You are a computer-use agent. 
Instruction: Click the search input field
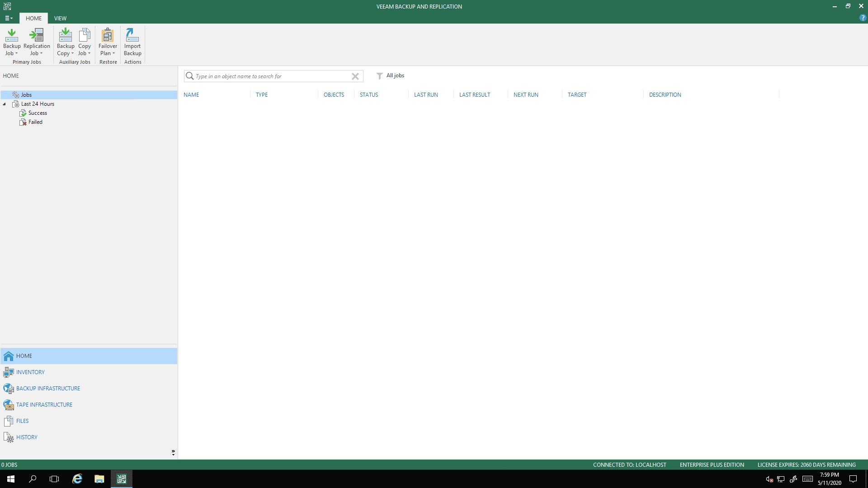tap(273, 76)
